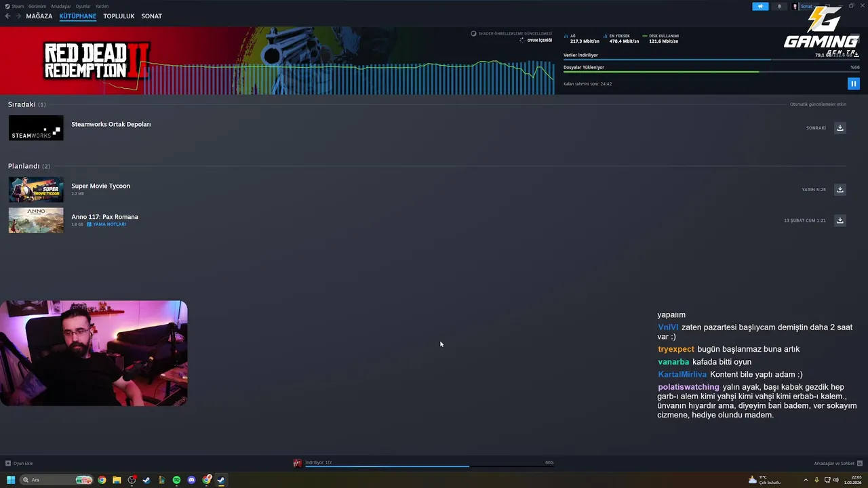Open the Görünüm menu
The image size is (868, 488).
pyautogui.click(x=37, y=6)
